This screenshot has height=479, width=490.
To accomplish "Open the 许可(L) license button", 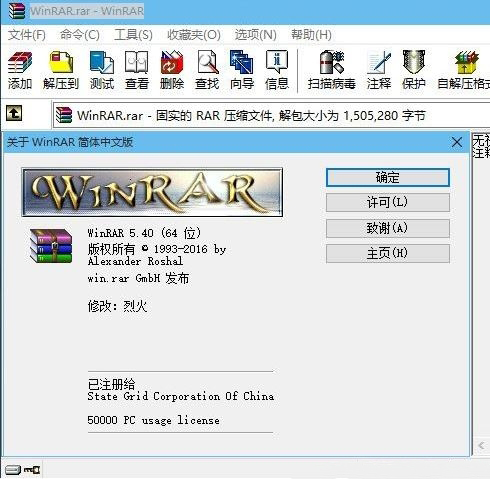I will pos(388,202).
